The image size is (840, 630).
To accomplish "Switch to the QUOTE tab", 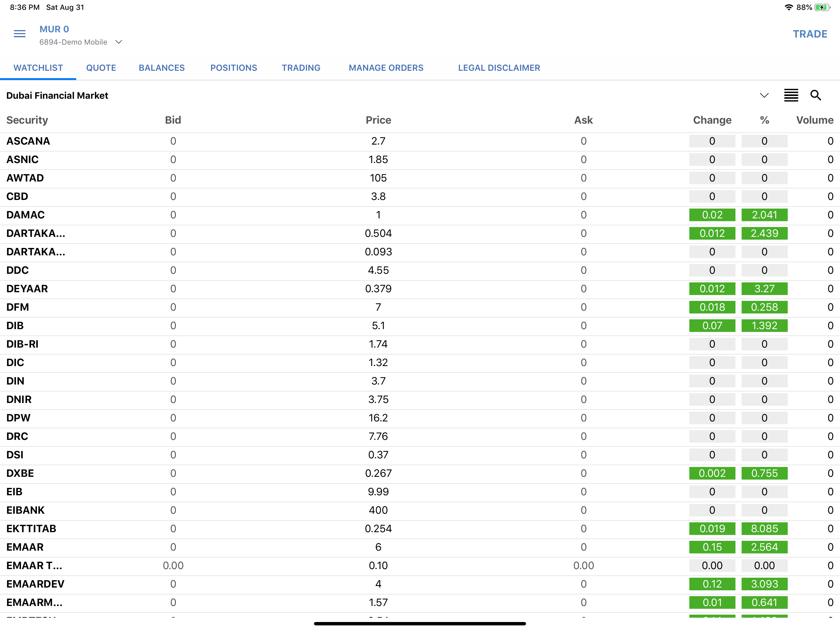I will click(x=101, y=68).
